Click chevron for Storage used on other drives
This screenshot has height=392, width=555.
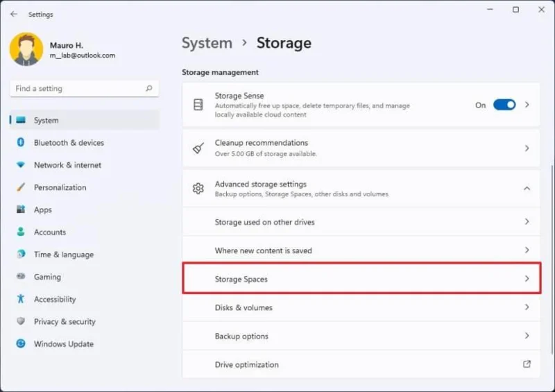pyautogui.click(x=527, y=221)
